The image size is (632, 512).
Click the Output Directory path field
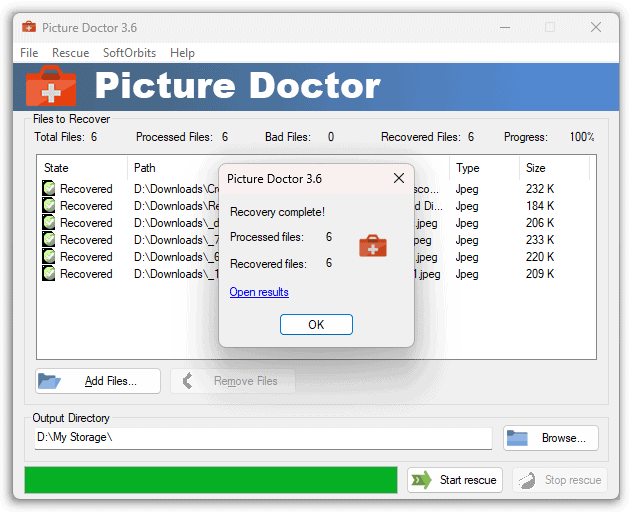click(x=263, y=438)
